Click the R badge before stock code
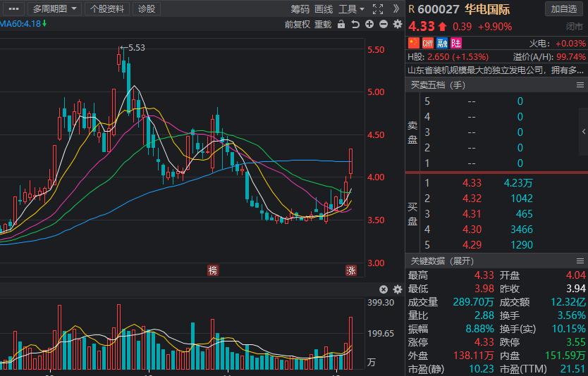Image resolution: width=588 pixels, height=376 pixels. [x=411, y=9]
